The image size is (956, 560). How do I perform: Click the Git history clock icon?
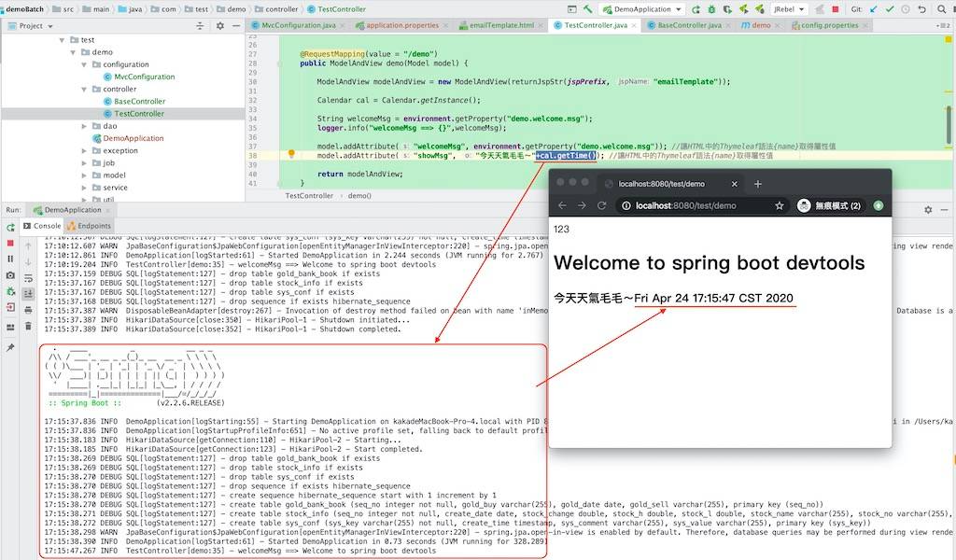click(906, 9)
